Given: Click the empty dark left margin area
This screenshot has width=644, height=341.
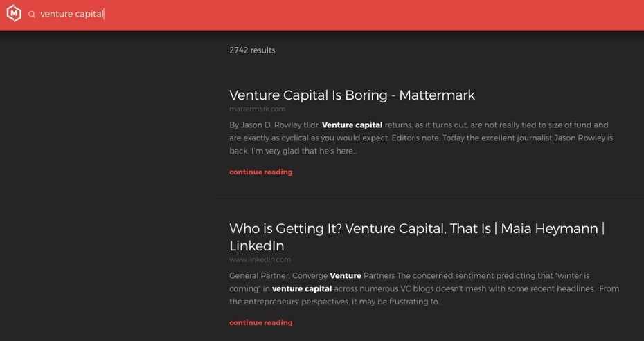Looking at the screenshot, I should coord(107,185).
